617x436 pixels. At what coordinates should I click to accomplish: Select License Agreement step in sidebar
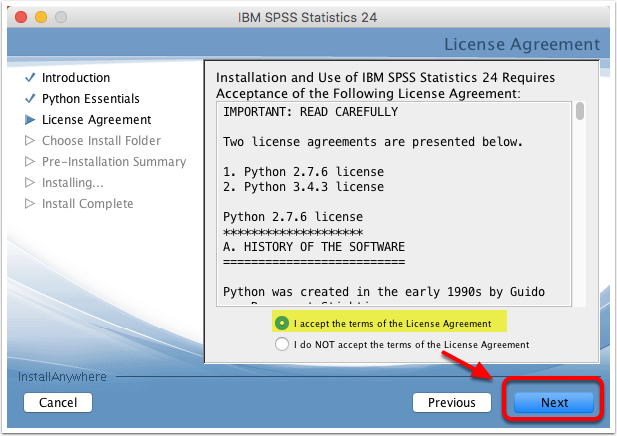coord(96,120)
